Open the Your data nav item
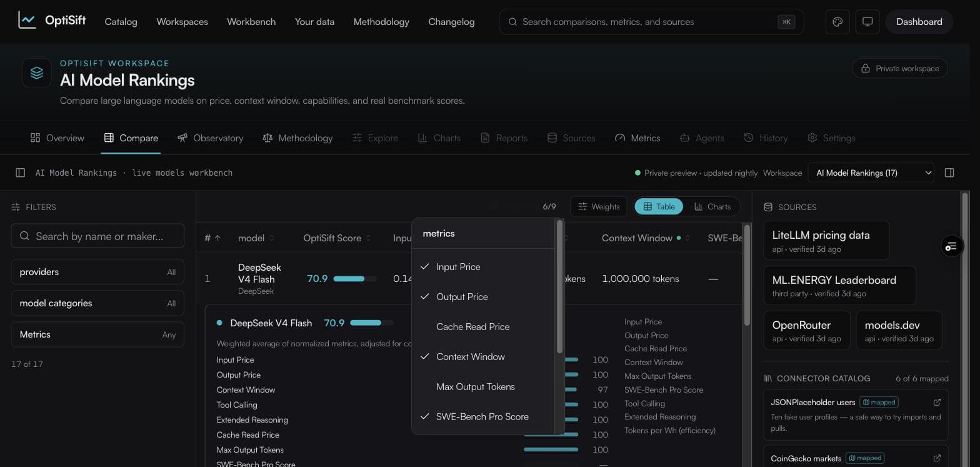This screenshot has width=980, height=467. 314,22
